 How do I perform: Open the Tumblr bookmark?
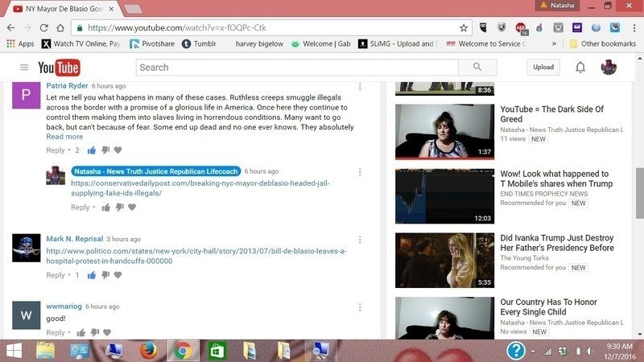[x=199, y=43]
